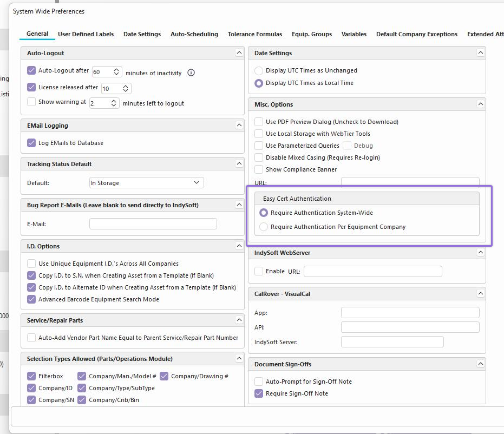Click the info icon next to Auto-Logout inactivity
Screen dimensions: 504x434
(191, 73)
